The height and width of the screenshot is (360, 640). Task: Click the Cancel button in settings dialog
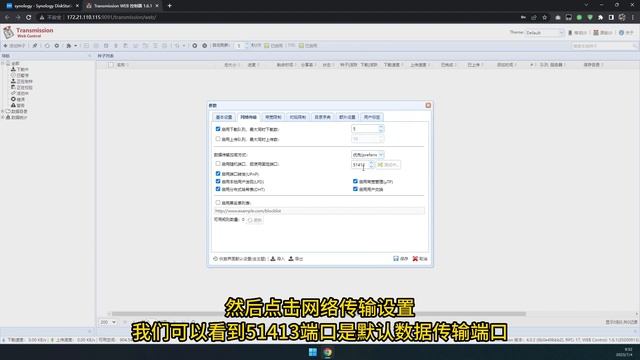click(420, 259)
